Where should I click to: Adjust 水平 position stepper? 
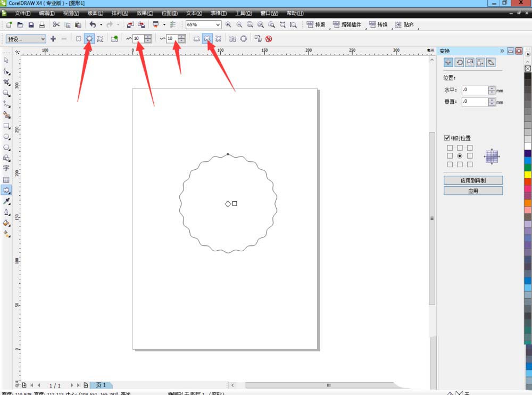(492, 90)
